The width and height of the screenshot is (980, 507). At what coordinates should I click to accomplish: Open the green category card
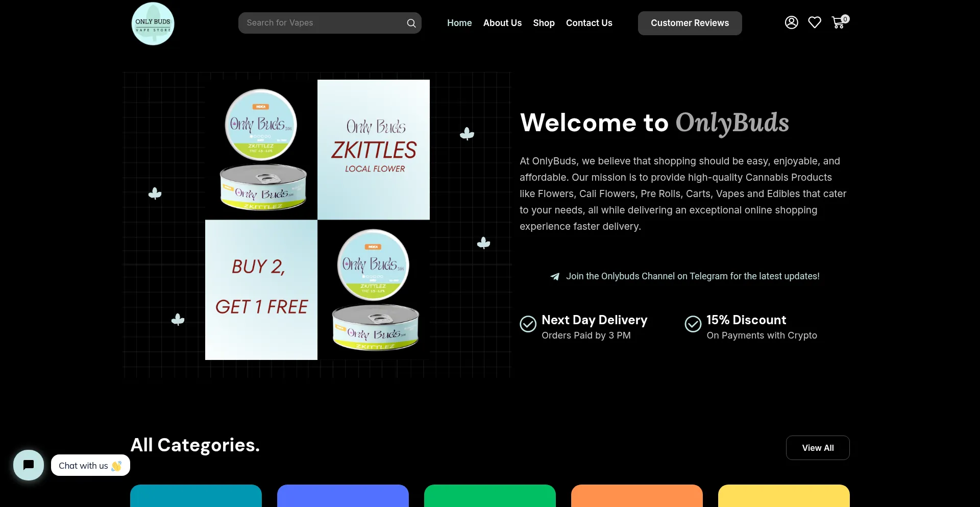tap(490, 496)
